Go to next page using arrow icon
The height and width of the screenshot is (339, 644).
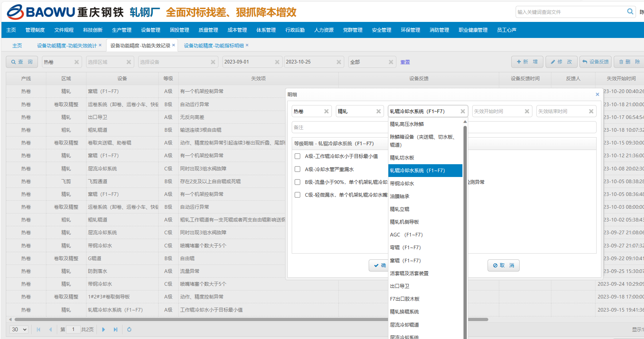pyautogui.click(x=104, y=330)
